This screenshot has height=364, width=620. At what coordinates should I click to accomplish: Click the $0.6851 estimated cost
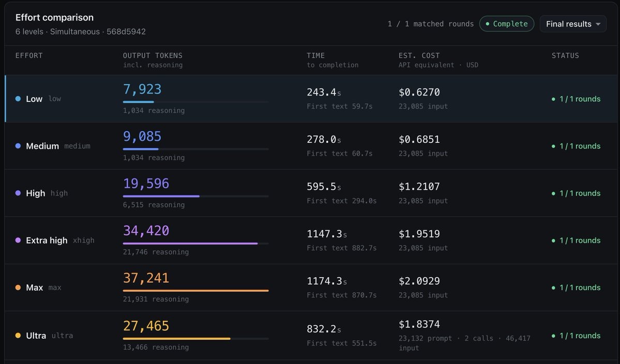[419, 139]
